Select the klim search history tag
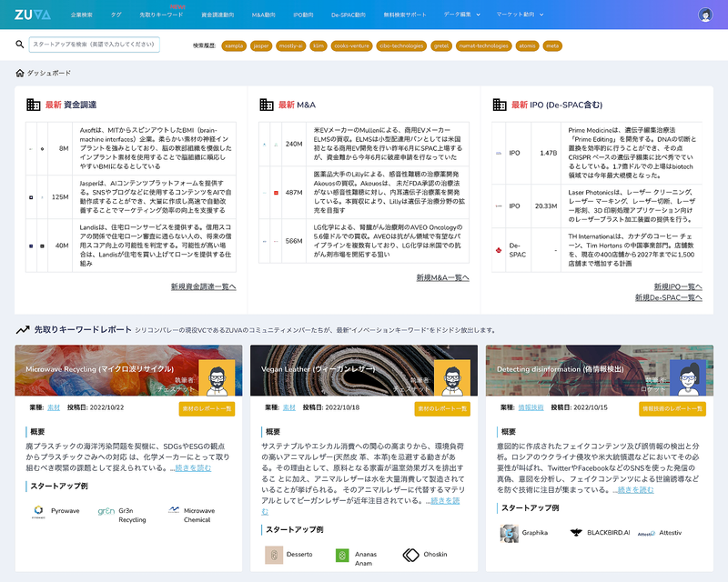Viewport: 728px width, 582px height. click(318, 46)
